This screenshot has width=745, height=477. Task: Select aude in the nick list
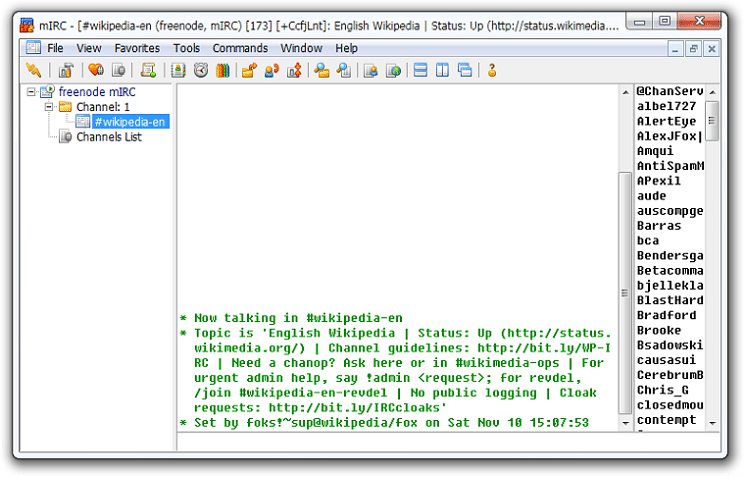651,196
